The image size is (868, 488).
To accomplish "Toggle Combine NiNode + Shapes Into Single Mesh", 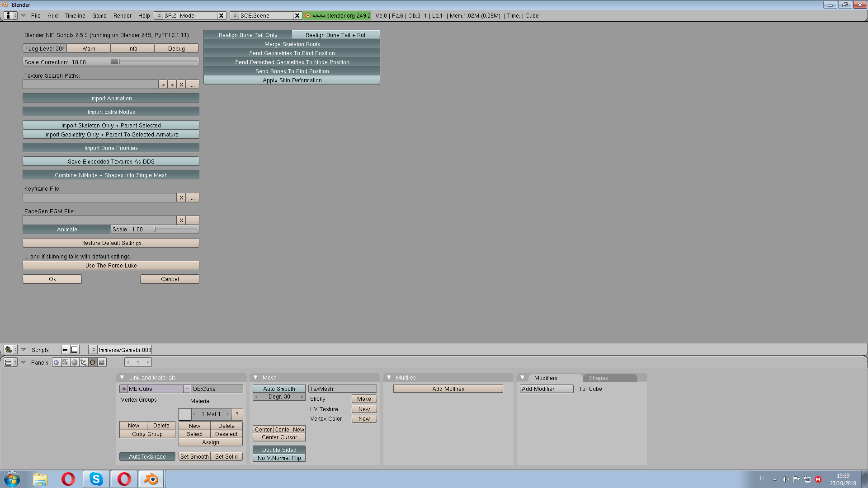I will click(111, 175).
